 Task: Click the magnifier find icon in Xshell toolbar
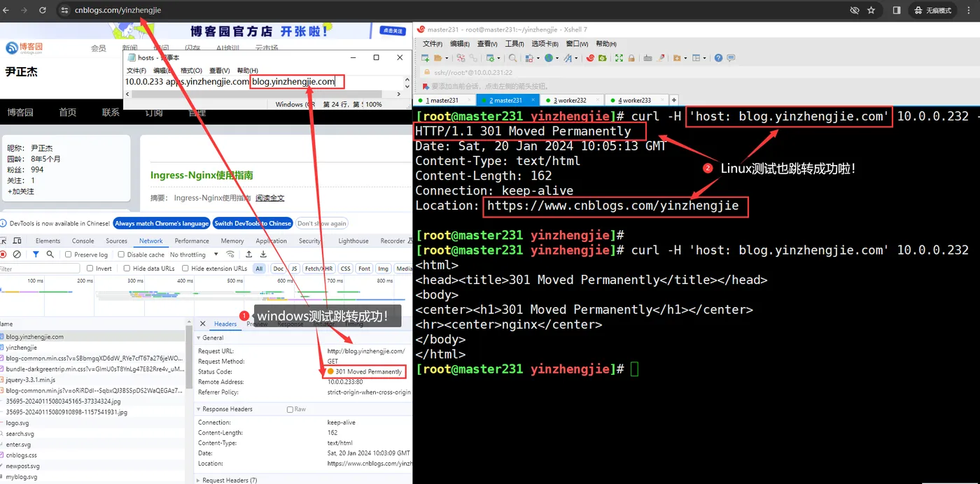[x=513, y=58]
